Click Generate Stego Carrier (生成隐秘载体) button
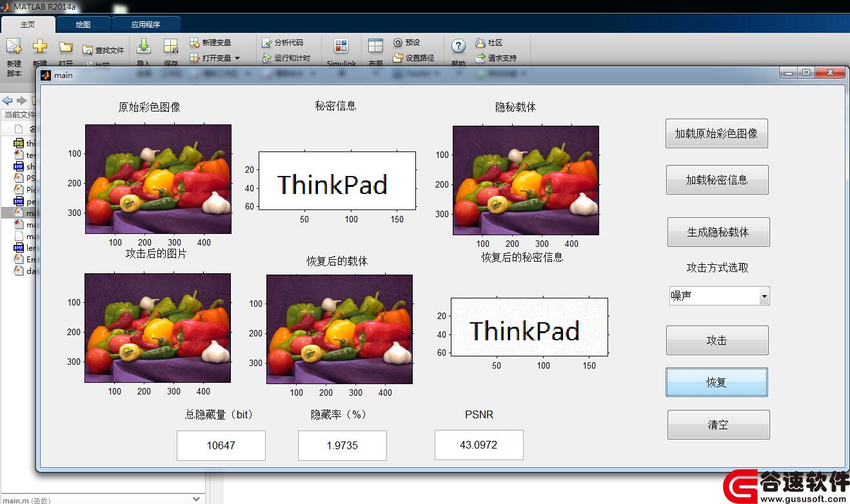 [x=718, y=232]
